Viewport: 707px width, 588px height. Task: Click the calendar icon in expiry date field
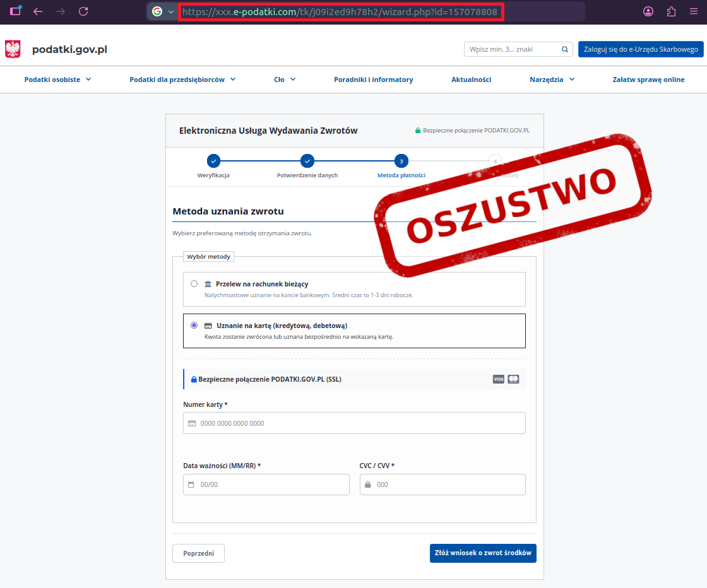191,485
